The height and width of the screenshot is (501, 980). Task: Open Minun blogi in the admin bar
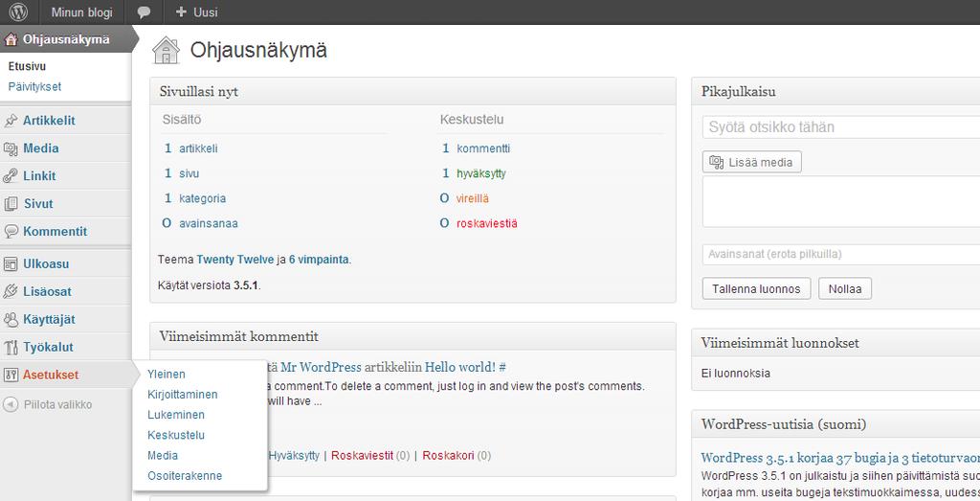(82, 11)
